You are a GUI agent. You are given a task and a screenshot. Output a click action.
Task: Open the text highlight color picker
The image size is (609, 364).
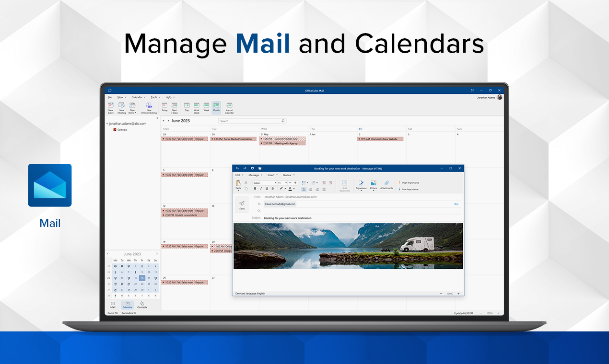pos(282,189)
